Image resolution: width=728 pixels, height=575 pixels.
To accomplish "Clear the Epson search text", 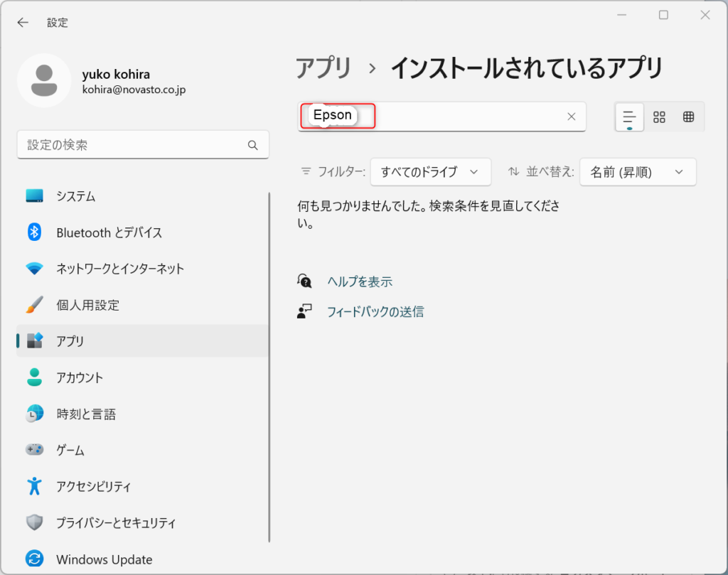I will click(572, 117).
